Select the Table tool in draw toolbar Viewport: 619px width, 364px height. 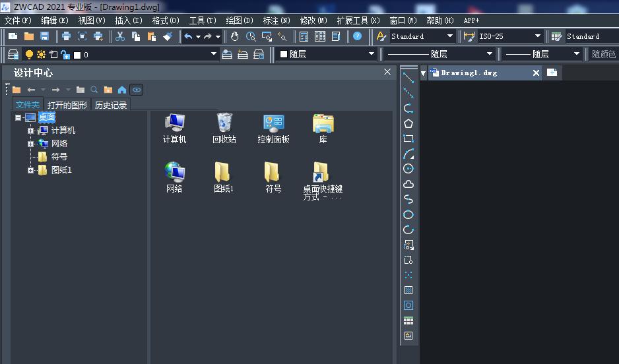(408, 320)
